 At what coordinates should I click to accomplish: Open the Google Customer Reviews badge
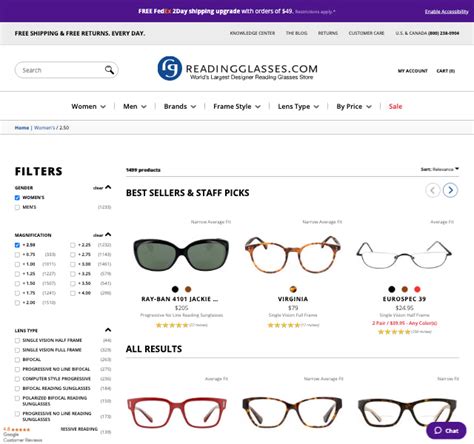tap(23, 434)
